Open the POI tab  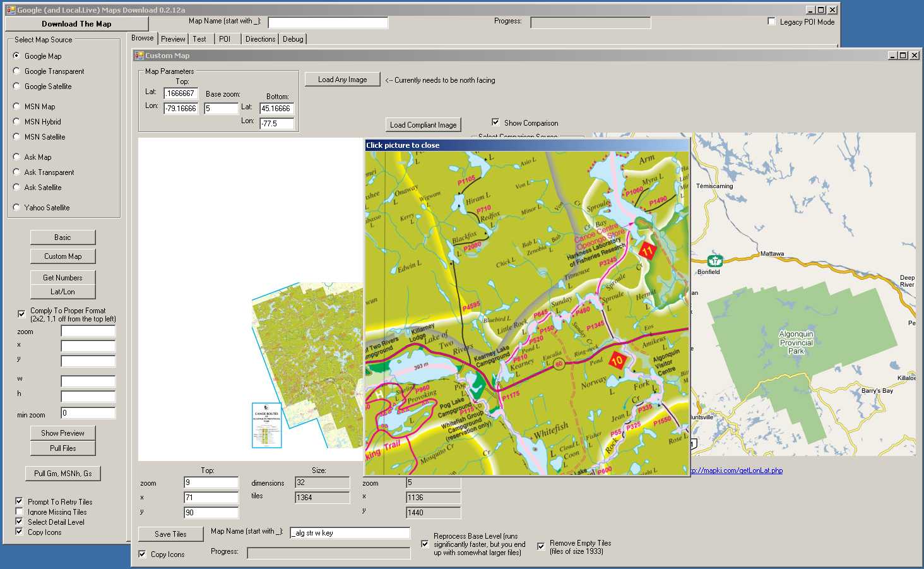225,39
